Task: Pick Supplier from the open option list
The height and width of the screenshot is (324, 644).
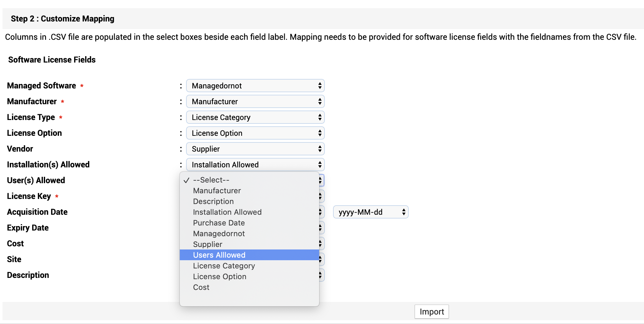Action: click(208, 244)
